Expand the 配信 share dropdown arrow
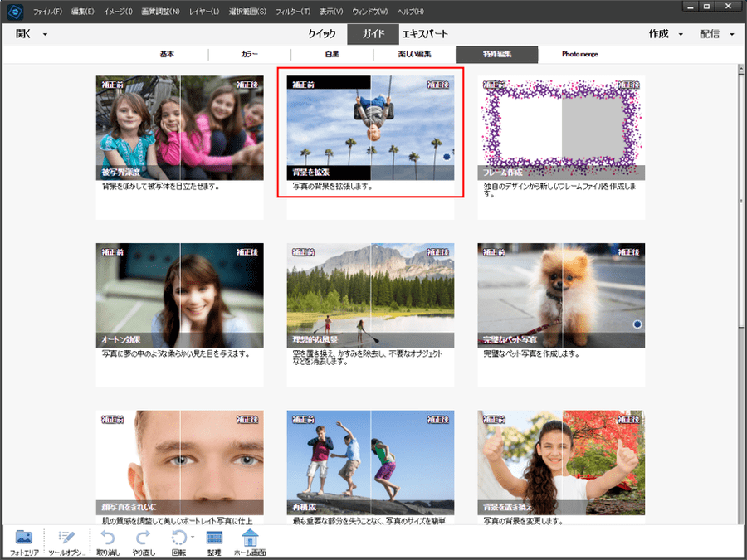747x560 pixels. tap(732, 34)
